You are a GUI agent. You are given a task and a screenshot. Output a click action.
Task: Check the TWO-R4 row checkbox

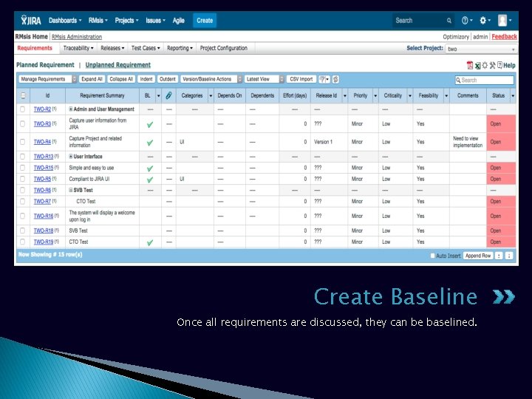click(x=22, y=142)
